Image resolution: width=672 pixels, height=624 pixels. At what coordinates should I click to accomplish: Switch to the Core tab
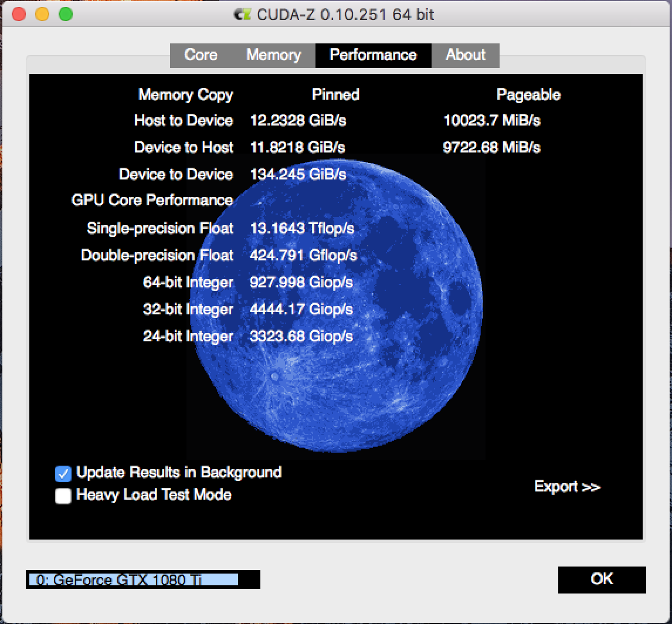coord(201,55)
